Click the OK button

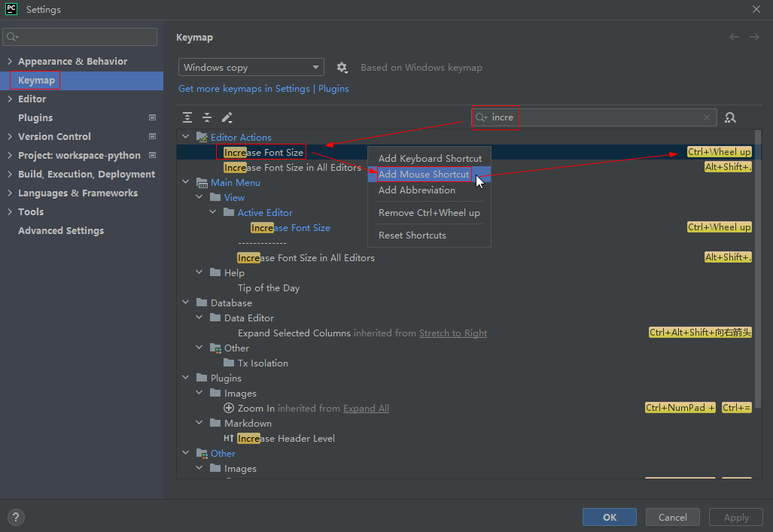coord(610,517)
